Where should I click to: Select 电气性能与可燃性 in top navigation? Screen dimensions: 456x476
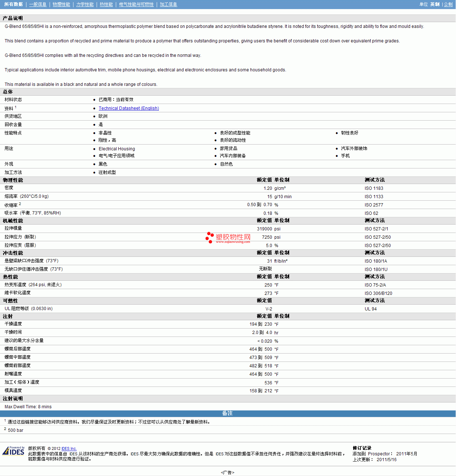tap(136, 4)
